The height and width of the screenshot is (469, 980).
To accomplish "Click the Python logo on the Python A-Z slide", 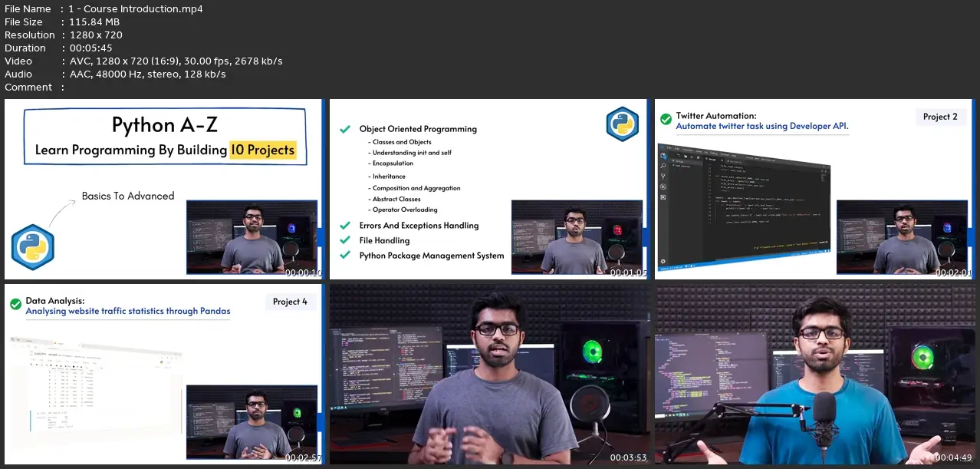I will 32,248.
